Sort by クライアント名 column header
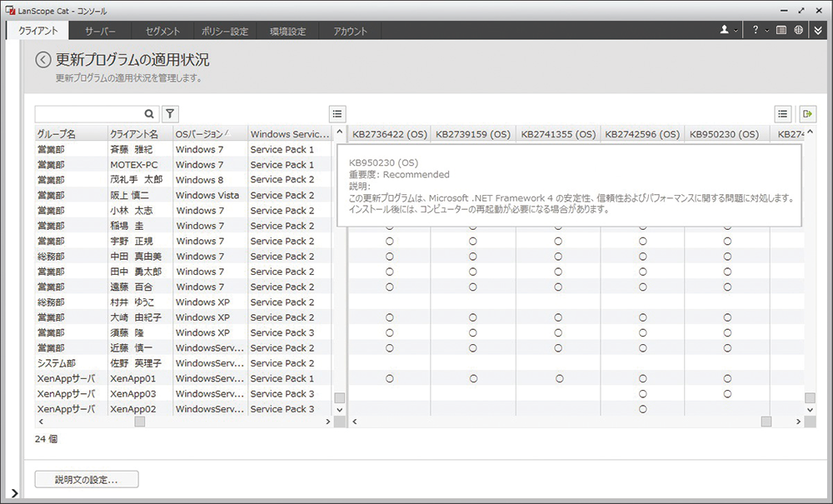 tap(140, 134)
